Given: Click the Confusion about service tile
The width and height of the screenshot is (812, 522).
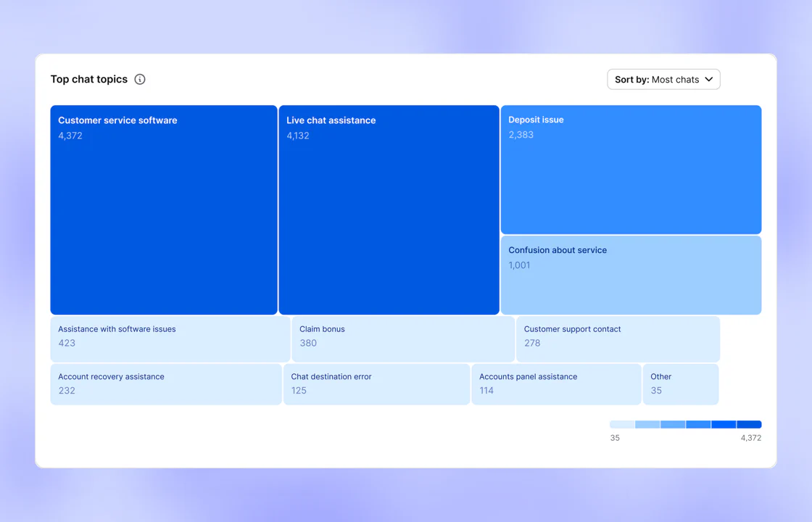Looking at the screenshot, I should point(631,275).
